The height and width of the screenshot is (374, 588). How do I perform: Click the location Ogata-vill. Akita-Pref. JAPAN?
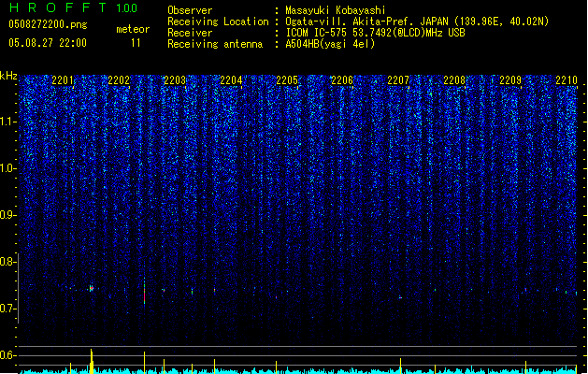(366, 22)
